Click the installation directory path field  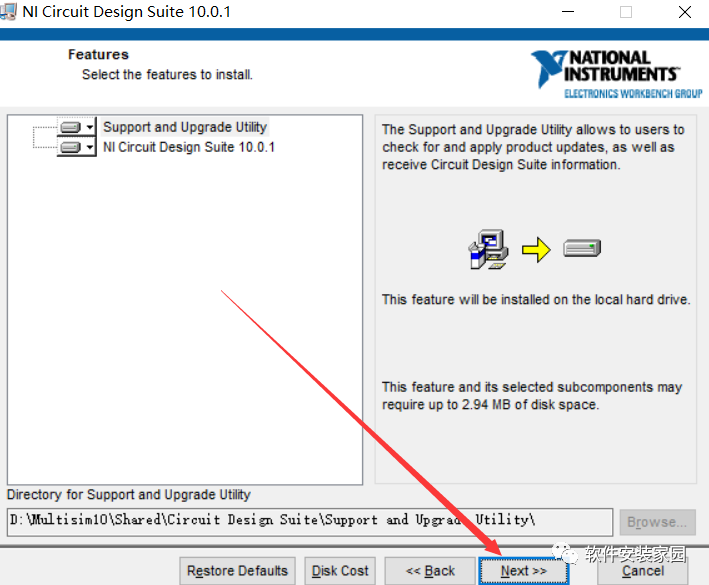tap(310, 522)
